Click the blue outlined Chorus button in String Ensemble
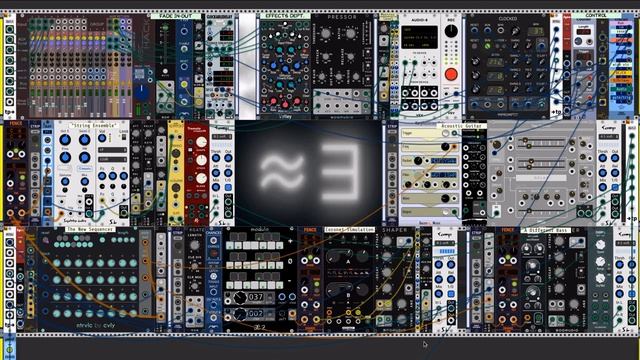This screenshot has width=640, height=360. tap(84, 169)
